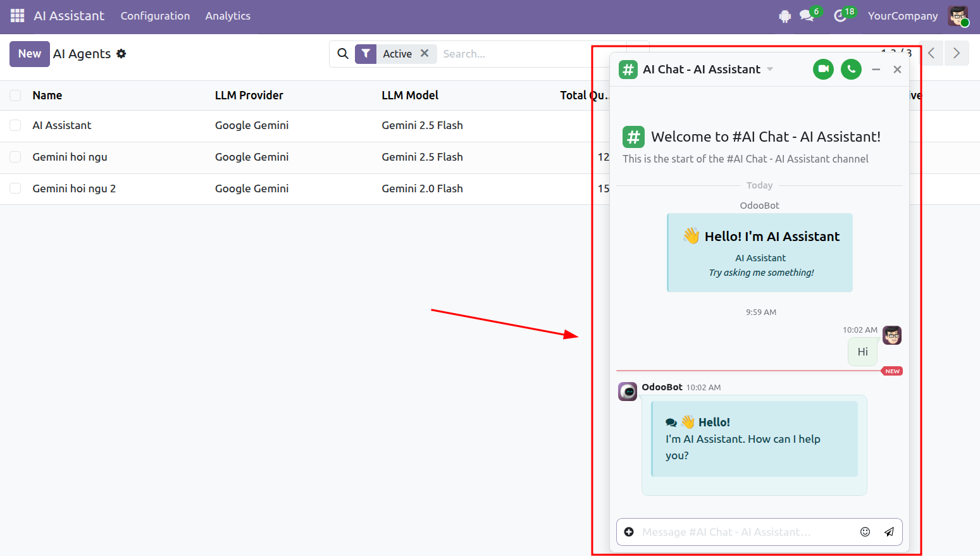Click the "Try asking me something!" text
This screenshot has height=556, width=980.
[x=761, y=273]
